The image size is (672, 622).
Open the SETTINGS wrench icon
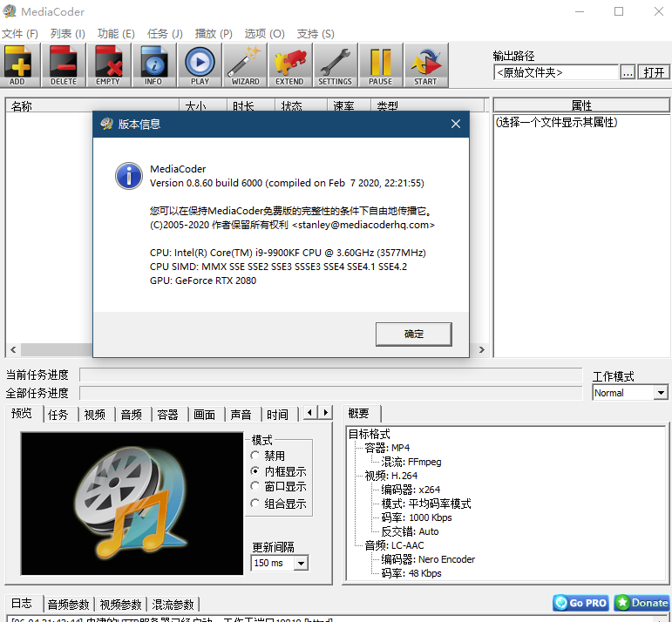[336, 65]
